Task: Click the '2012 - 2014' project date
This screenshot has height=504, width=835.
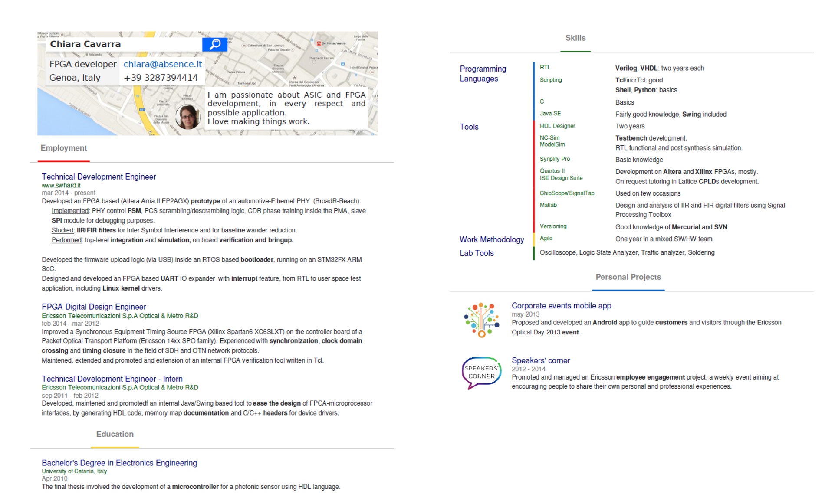Action: (528, 369)
